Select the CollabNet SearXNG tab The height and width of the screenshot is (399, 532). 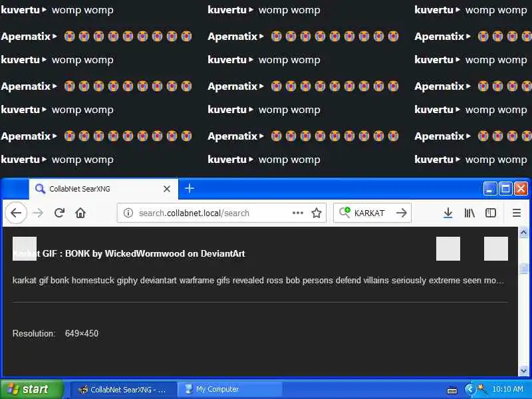click(x=104, y=189)
